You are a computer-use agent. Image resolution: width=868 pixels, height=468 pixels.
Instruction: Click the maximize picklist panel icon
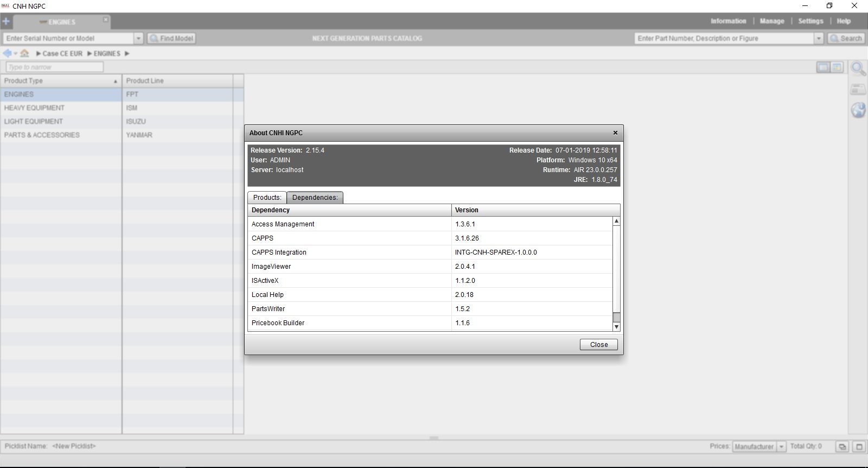coord(859,447)
